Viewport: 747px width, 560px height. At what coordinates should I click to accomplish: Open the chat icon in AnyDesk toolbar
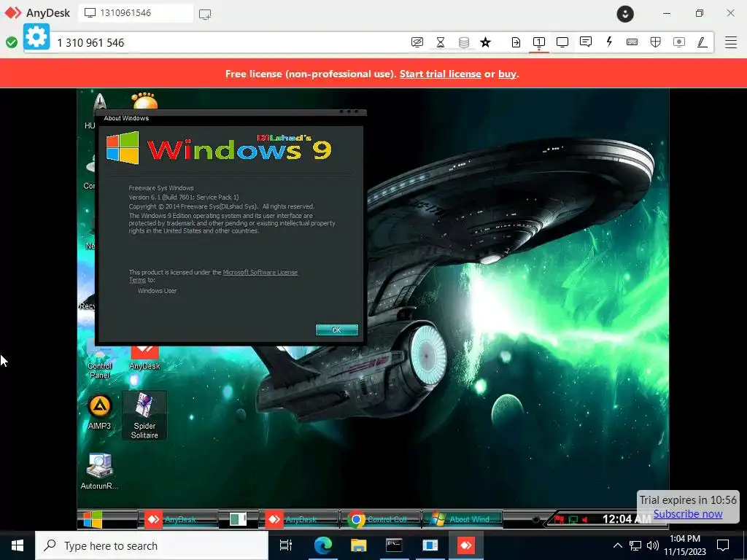tap(586, 42)
